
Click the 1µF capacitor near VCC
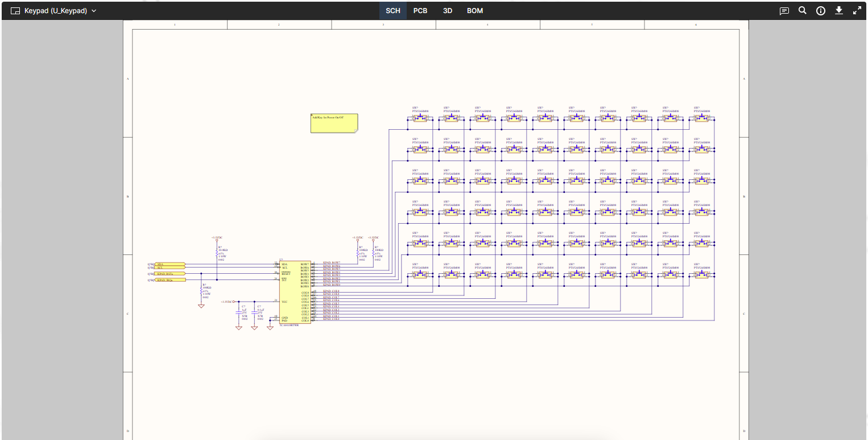click(x=239, y=314)
